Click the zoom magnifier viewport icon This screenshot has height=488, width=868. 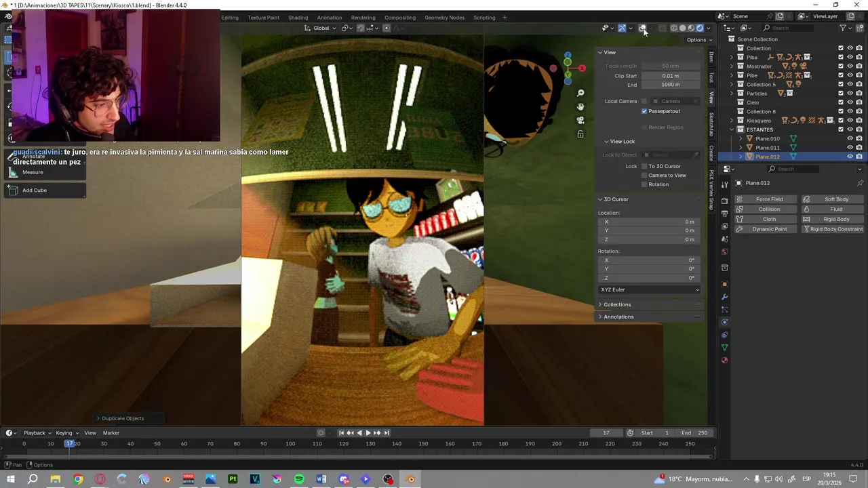[x=580, y=93]
